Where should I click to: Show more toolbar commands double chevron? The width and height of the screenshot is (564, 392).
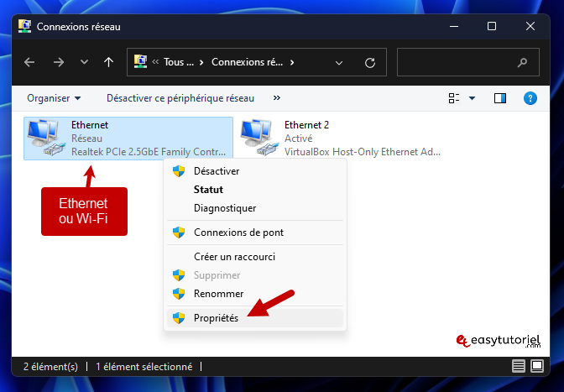(x=277, y=98)
